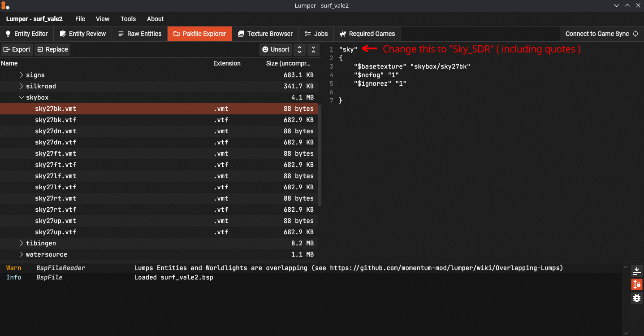Viewport: 644px width, 336px height.
Task: Click the Lumper logo in title bar
Action: click(x=5, y=5)
